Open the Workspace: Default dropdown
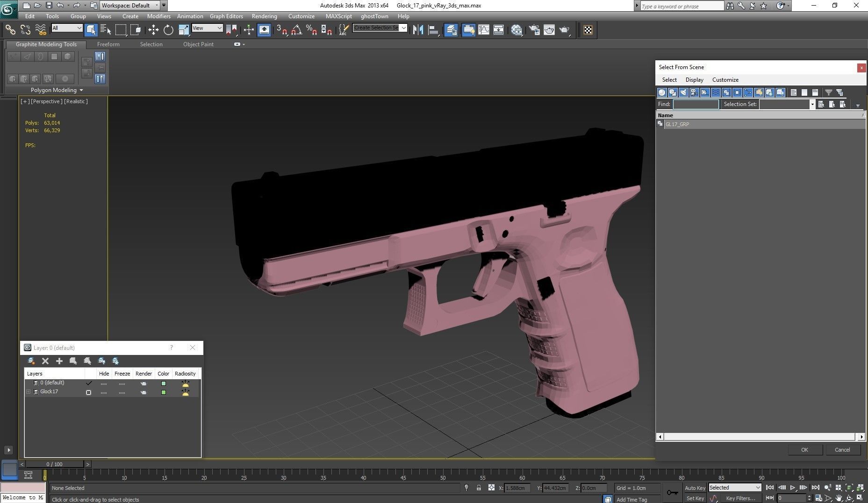This screenshot has height=503, width=868. (129, 5)
